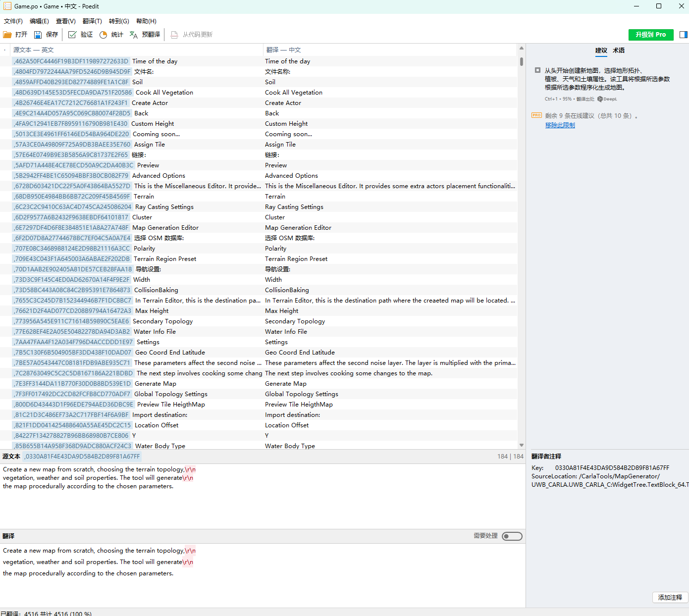Screen dimensions: 689x616
Task: Open statistics via the pie chart icon
Action: coord(103,35)
